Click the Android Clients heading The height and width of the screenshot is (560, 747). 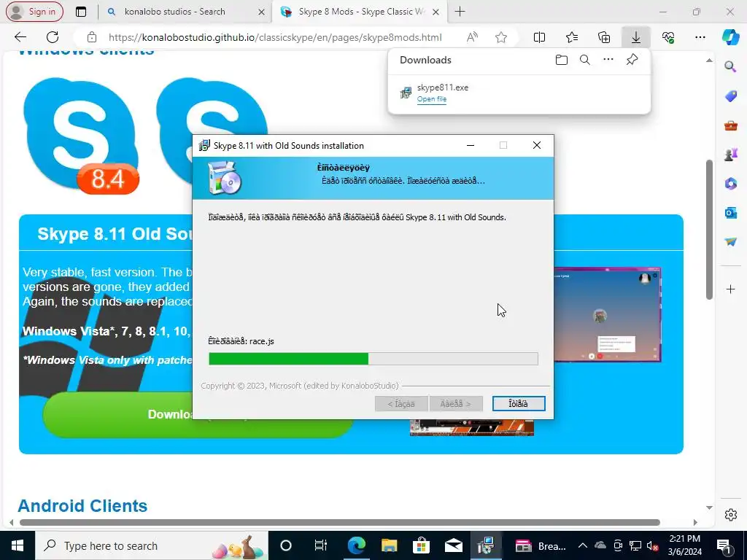82,506
